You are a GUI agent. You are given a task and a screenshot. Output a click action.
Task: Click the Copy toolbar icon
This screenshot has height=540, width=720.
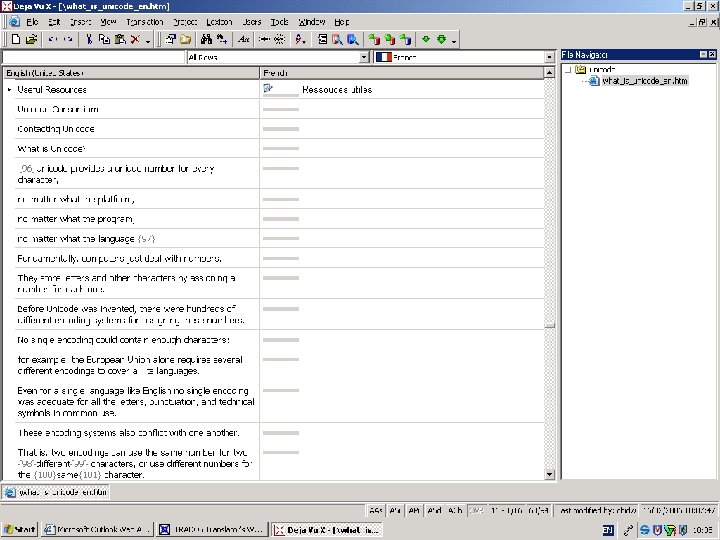(104, 39)
